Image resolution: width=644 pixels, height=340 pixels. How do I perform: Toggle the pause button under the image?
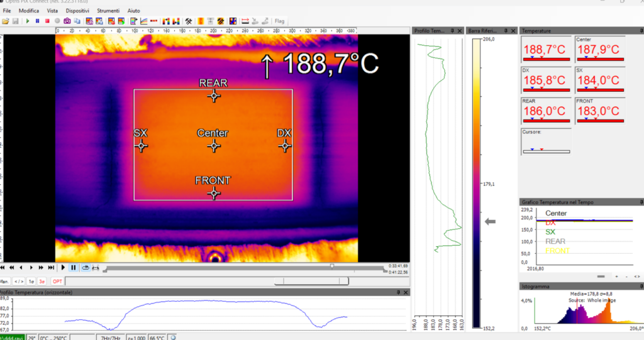[74, 268]
